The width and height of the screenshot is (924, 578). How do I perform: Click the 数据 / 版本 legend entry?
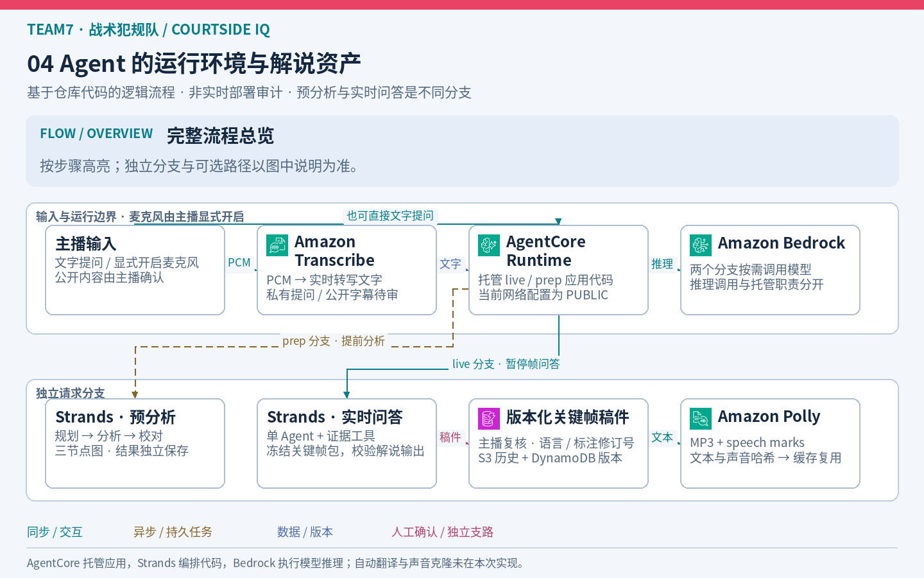coord(305,532)
